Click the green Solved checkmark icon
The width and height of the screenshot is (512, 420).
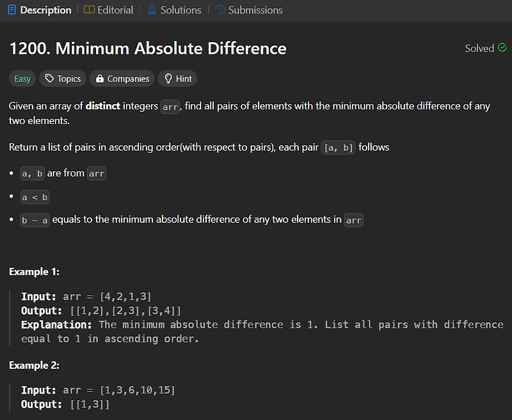click(502, 48)
